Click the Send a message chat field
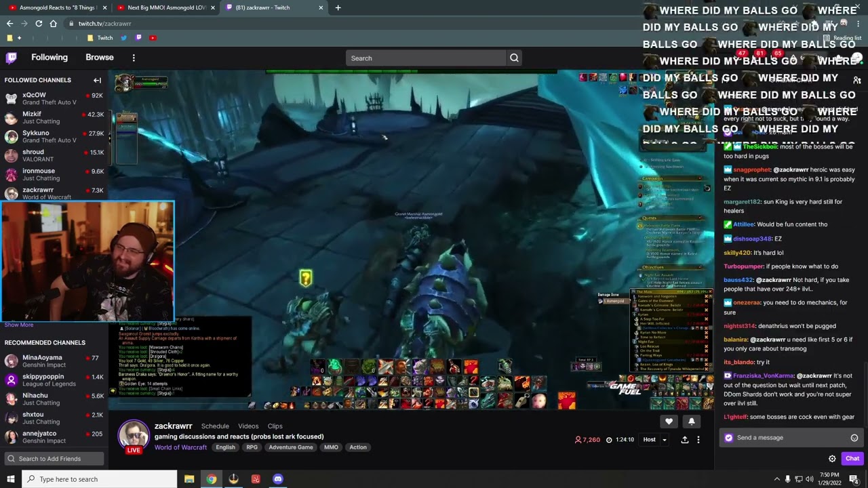Image resolution: width=868 pixels, height=488 pixels. (791, 438)
